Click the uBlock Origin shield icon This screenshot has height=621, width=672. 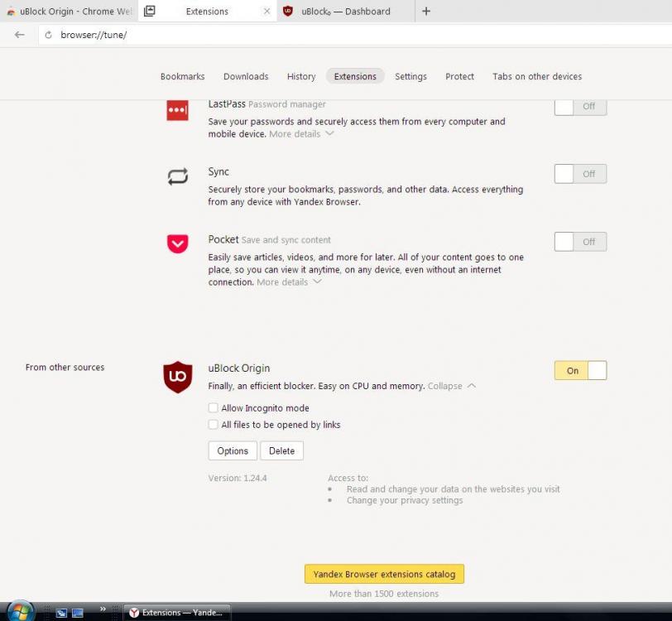coord(177,377)
